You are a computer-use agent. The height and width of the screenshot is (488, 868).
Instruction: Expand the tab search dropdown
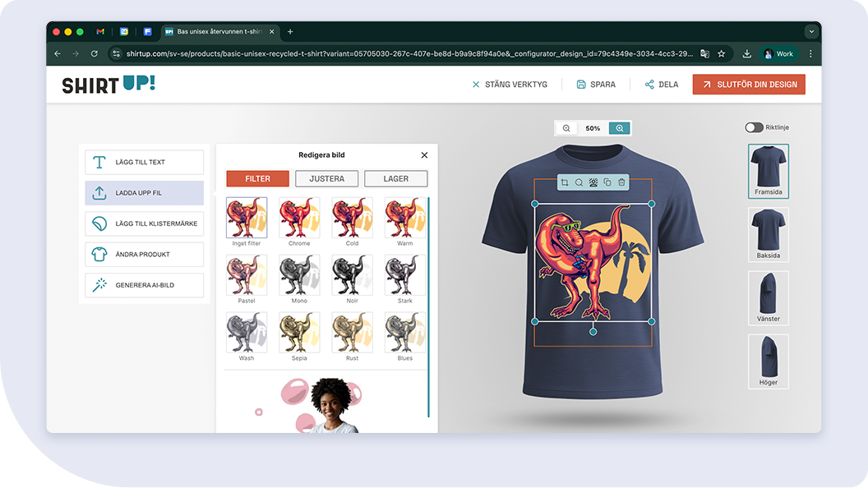click(811, 31)
